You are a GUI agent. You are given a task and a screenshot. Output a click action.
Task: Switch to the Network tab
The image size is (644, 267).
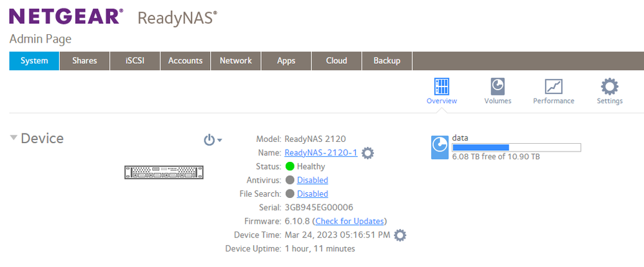[236, 61]
